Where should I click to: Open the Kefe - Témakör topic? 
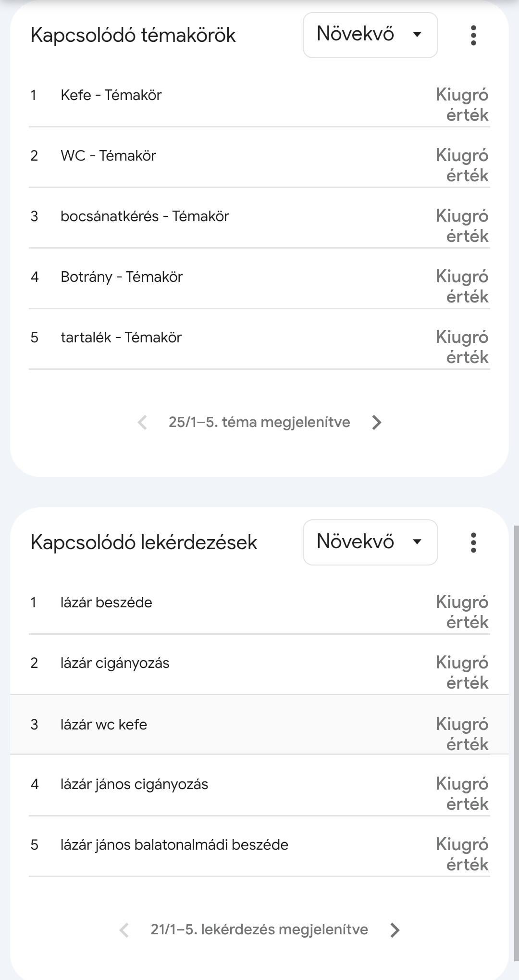111,95
